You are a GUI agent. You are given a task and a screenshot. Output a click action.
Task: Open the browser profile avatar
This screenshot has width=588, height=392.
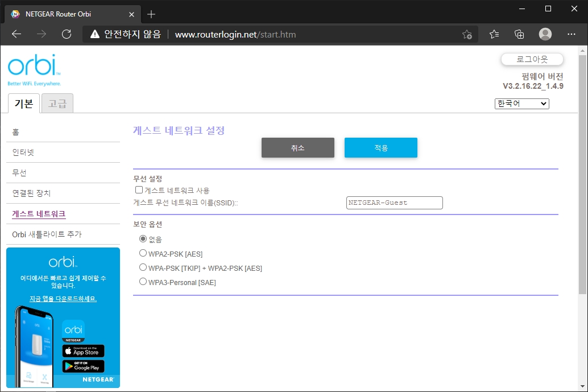(545, 34)
